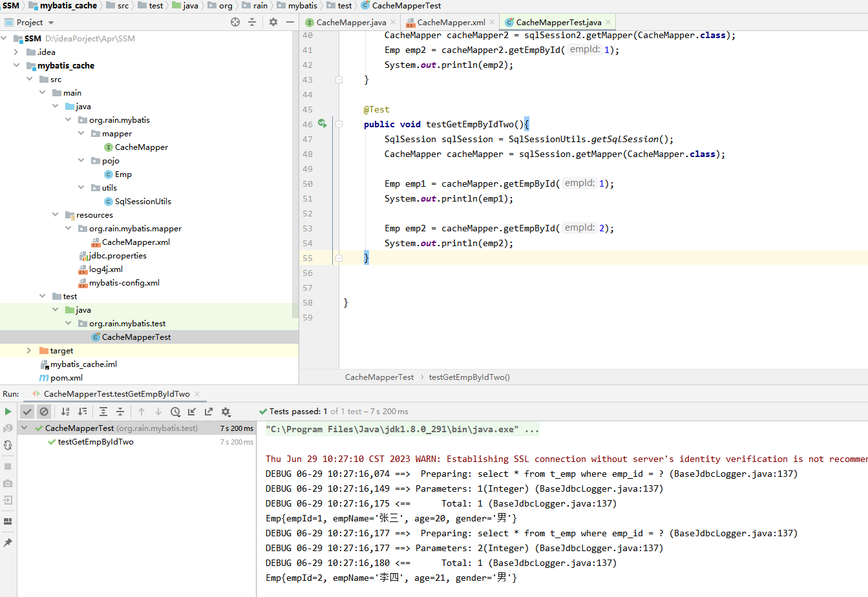Fold end marker at line 55
Image resolution: width=868 pixels, height=597 pixels.
339,258
